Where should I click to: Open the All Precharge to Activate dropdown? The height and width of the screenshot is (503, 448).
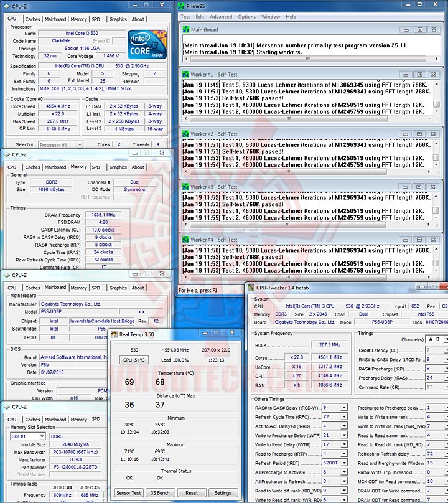343,472
